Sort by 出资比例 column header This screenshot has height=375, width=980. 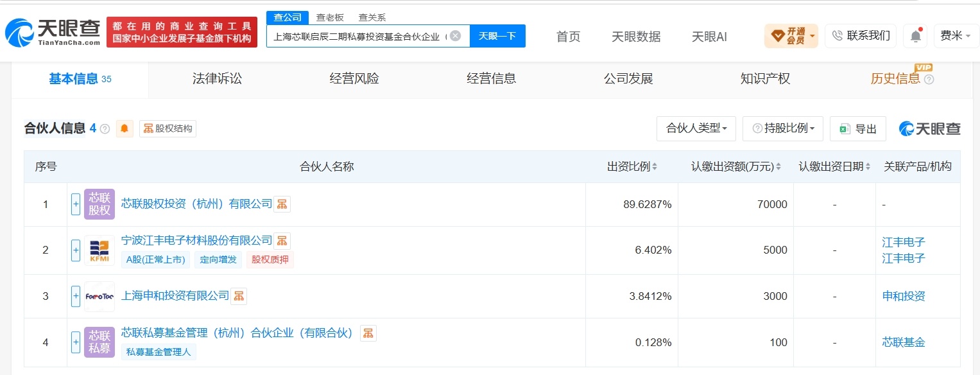[x=632, y=167]
